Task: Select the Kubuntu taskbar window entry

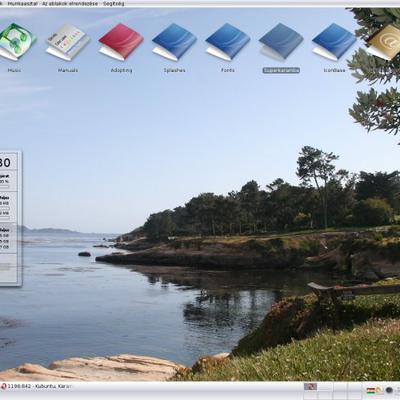Action: pos(36,386)
